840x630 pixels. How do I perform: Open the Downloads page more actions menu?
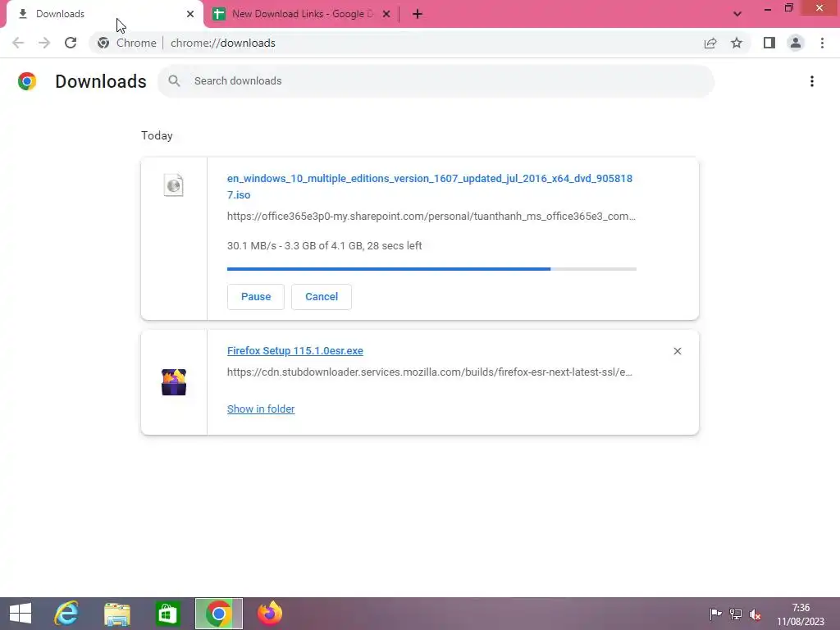pyautogui.click(x=812, y=81)
